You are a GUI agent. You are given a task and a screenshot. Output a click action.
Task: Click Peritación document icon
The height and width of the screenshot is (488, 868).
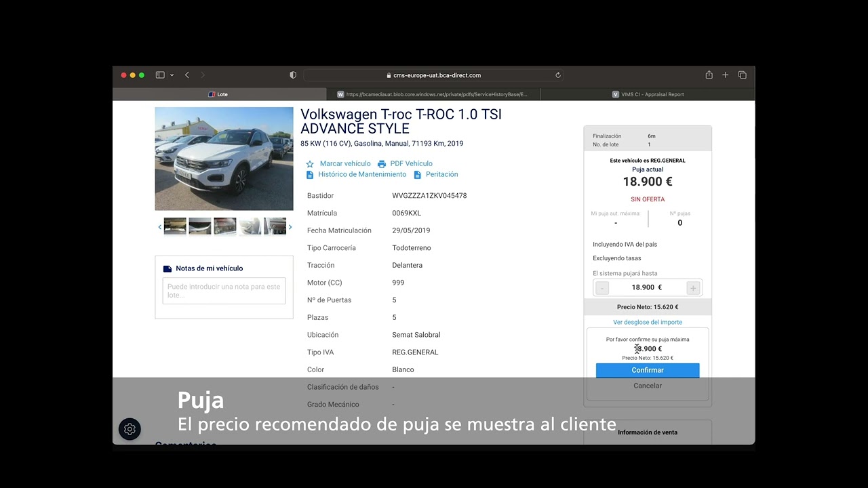click(x=418, y=175)
